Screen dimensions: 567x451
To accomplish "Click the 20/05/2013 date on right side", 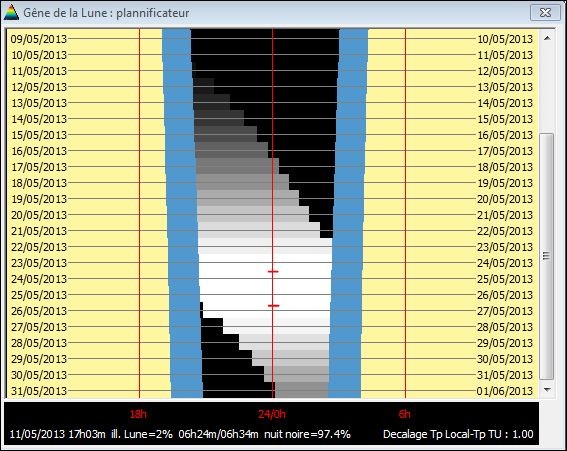I will [x=505, y=199].
